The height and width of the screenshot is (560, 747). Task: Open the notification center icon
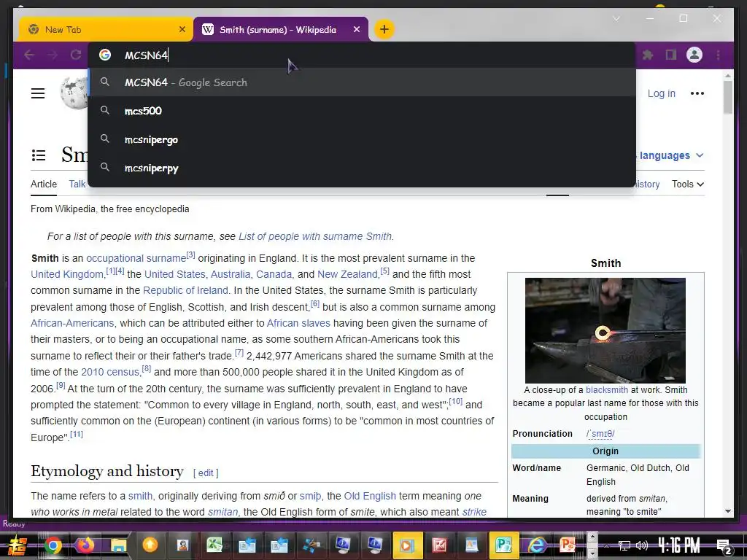click(724, 546)
